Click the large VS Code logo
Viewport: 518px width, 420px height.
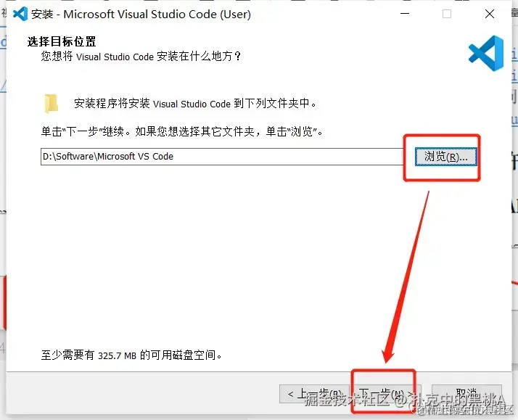pyautogui.click(x=486, y=53)
